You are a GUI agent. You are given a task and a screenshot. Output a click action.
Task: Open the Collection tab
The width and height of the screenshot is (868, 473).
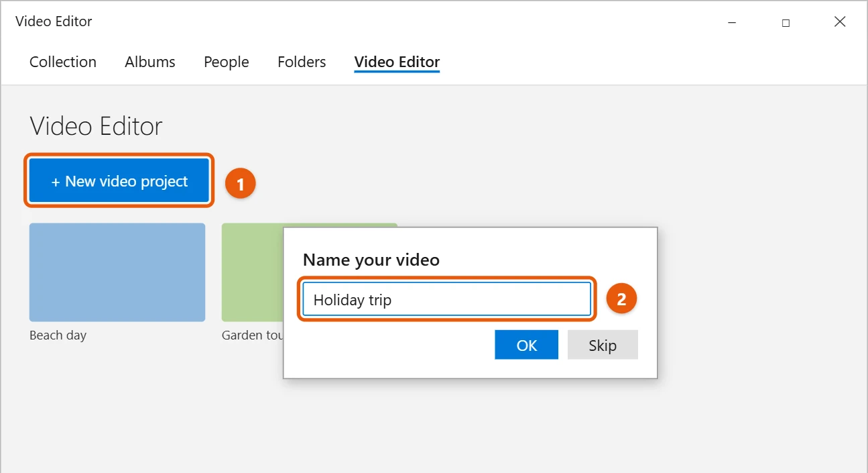click(x=63, y=62)
